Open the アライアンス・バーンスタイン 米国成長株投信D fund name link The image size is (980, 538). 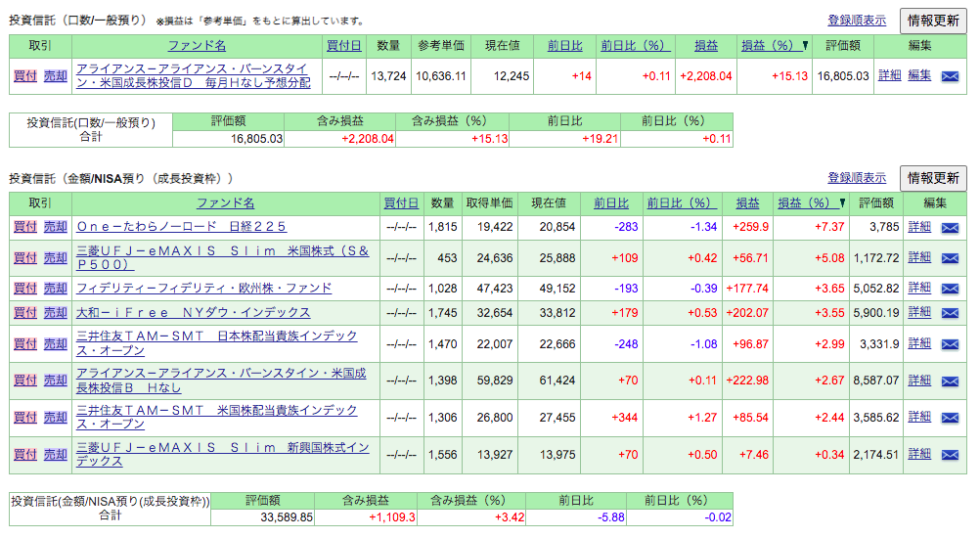pos(193,75)
